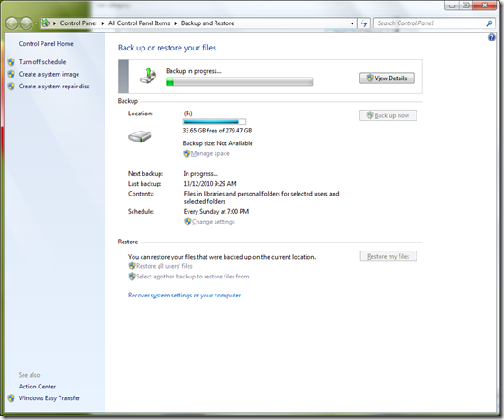Select All Control Panel Items breadcrumb

[x=139, y=23]
